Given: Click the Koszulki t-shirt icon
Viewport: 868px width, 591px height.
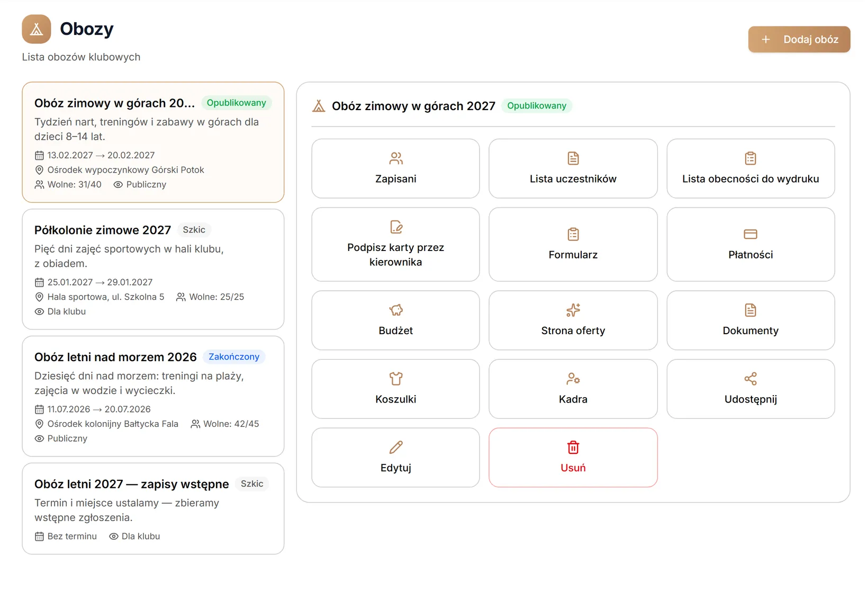Looking at the screenshot, I should (x=396, y=379).
